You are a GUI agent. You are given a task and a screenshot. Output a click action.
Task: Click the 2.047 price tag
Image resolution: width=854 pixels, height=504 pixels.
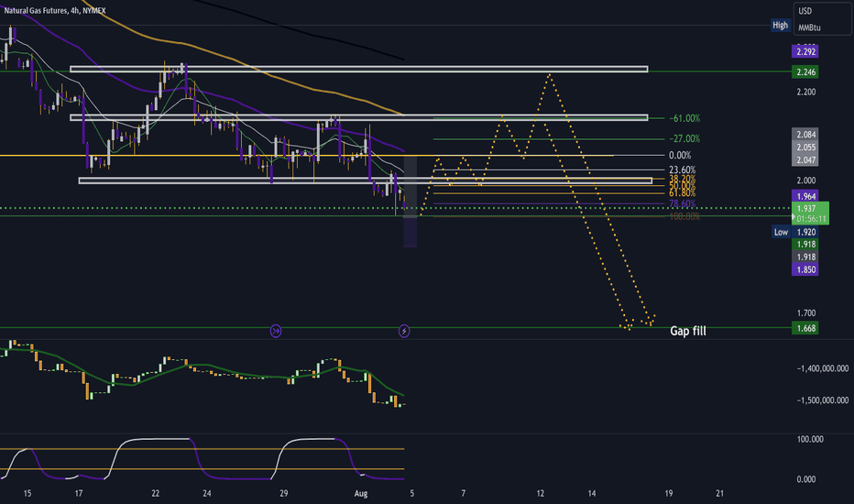pos(805,159)
